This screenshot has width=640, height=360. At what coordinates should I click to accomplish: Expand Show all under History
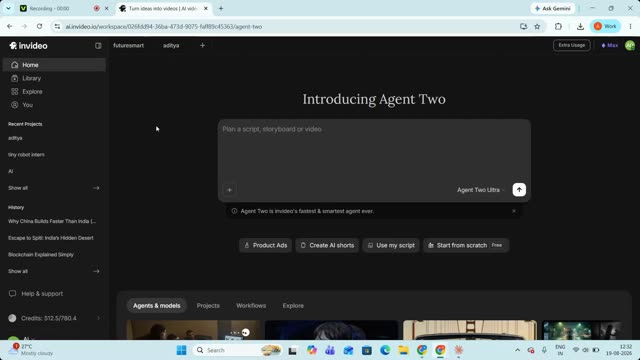click(54, 271)
